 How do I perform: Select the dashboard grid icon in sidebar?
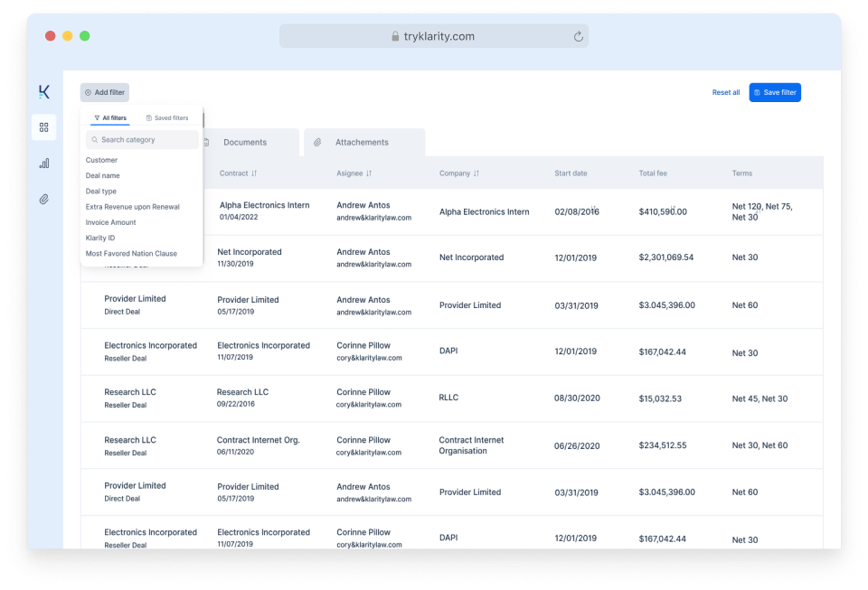[x=43, y=126]
